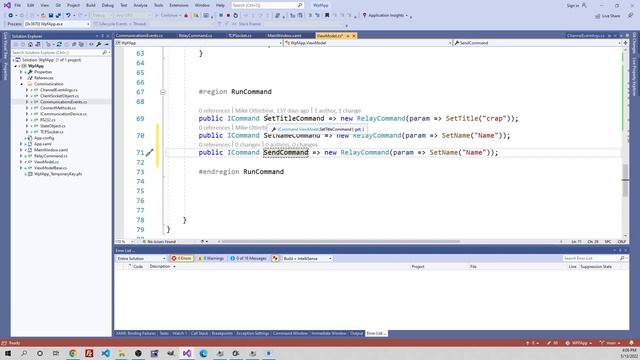This screenshot has width=640, height=360.
Task: Switch to the Output tab
Action: [x=356, y=333]
